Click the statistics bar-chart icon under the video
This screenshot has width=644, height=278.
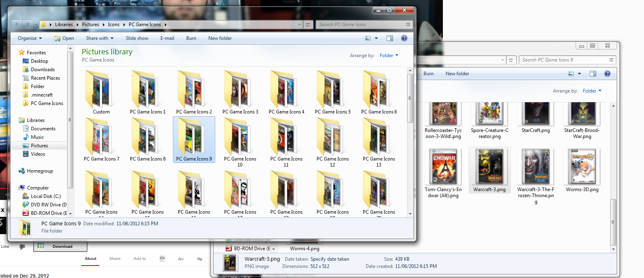(181, 259)
